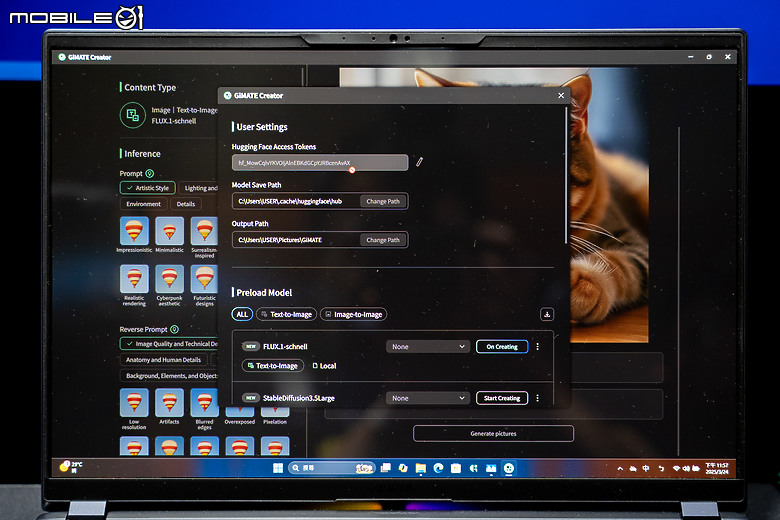
Task: Toggle the Artistic Style prompt category
Action: [148, 188]
